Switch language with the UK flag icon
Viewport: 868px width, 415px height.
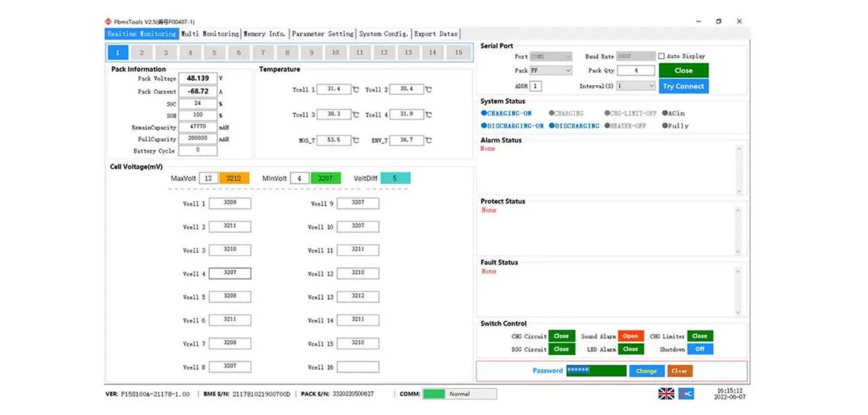(x=666, y=394)
